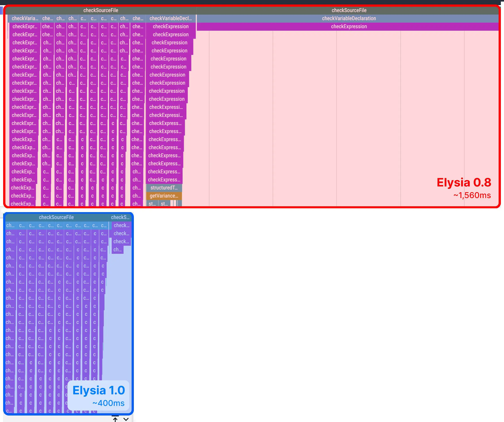Viewport: 504px width, 422px height.
Task: Click the check frame at top right of Elysia 1.0
Action: [x=122, y=225]
